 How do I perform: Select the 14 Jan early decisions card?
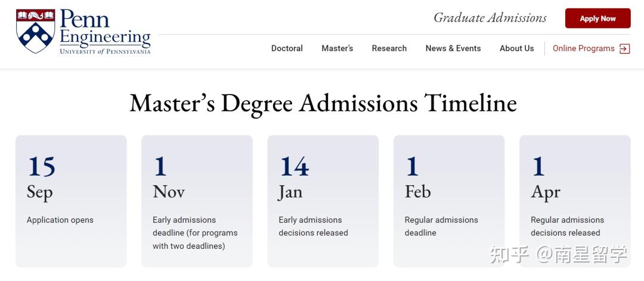pyautogui.click(x=323, y=201)
